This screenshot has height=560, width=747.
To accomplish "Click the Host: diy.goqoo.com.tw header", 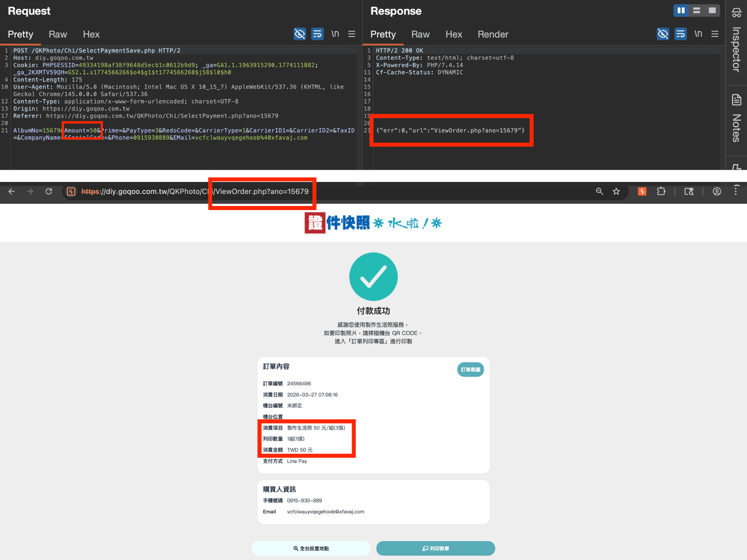I will tap(53, 58).
